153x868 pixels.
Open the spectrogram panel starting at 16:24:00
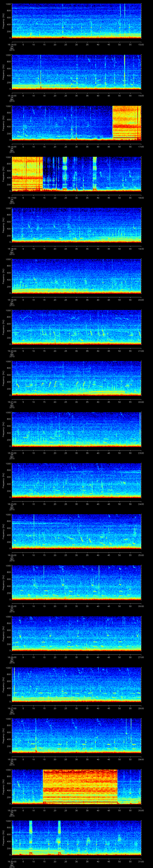coord(76,531)
